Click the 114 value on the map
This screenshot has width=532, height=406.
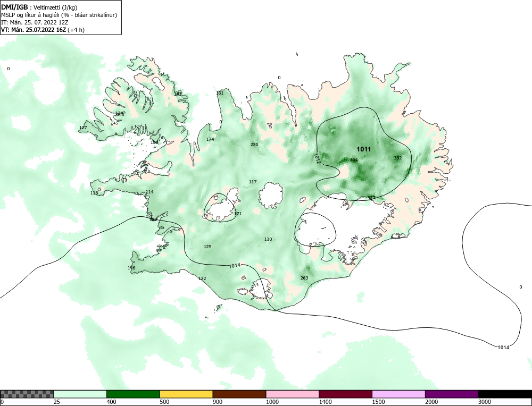[149, 192]
